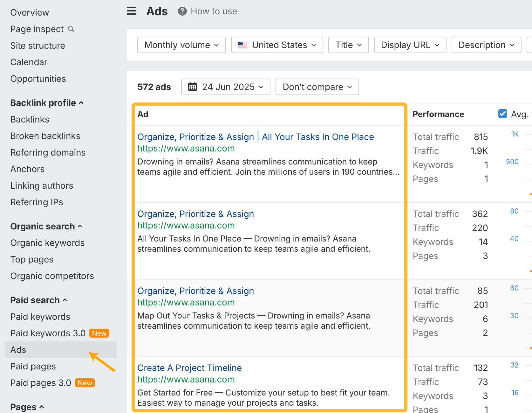The height and width of the screenshot is (413, 532).
Task: Click the search icon next to Page inspect
Action: pos(71,29)
